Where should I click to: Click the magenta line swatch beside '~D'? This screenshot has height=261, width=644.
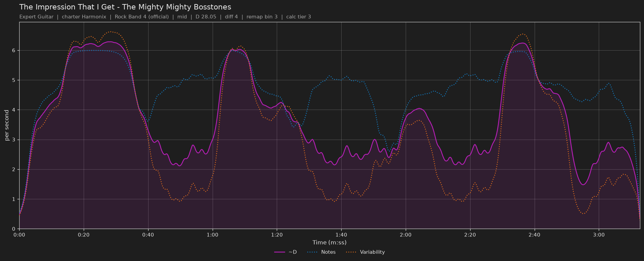point(280,252)
